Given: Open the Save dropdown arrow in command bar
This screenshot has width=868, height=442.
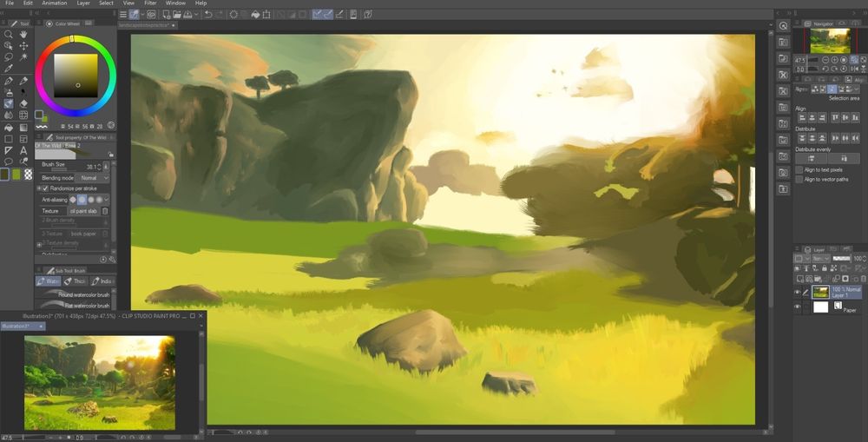Looking at the screenshot, I should [x=196, y=15].
